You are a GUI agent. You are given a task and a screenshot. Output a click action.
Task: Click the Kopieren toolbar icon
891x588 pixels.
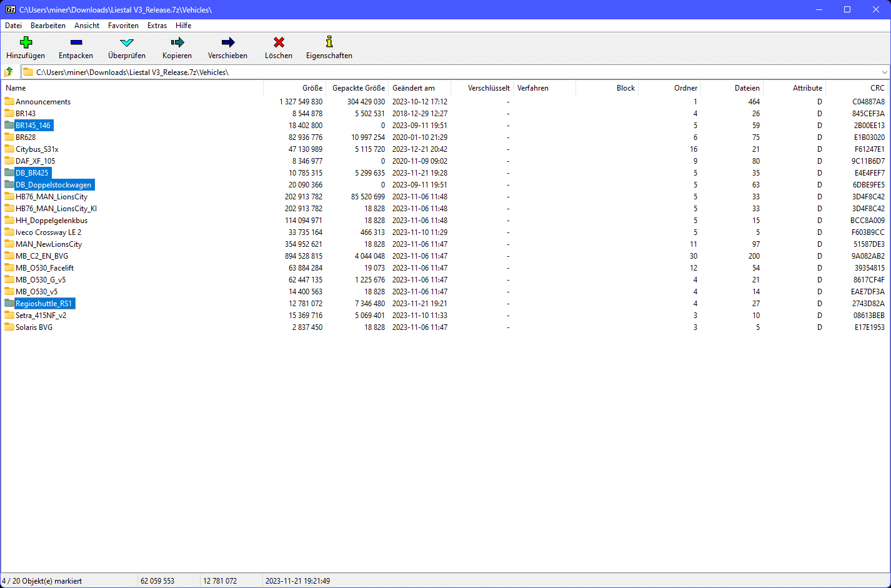(177, 42)
